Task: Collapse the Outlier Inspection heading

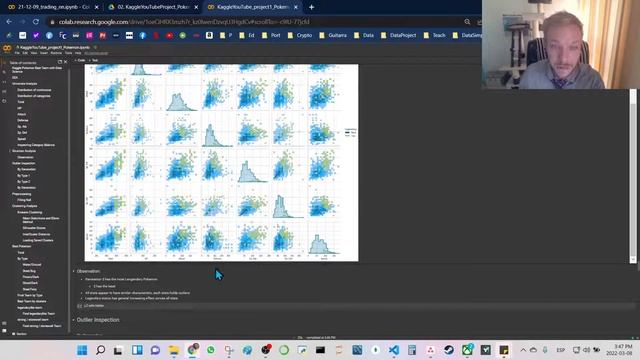Action: (74, 320)
